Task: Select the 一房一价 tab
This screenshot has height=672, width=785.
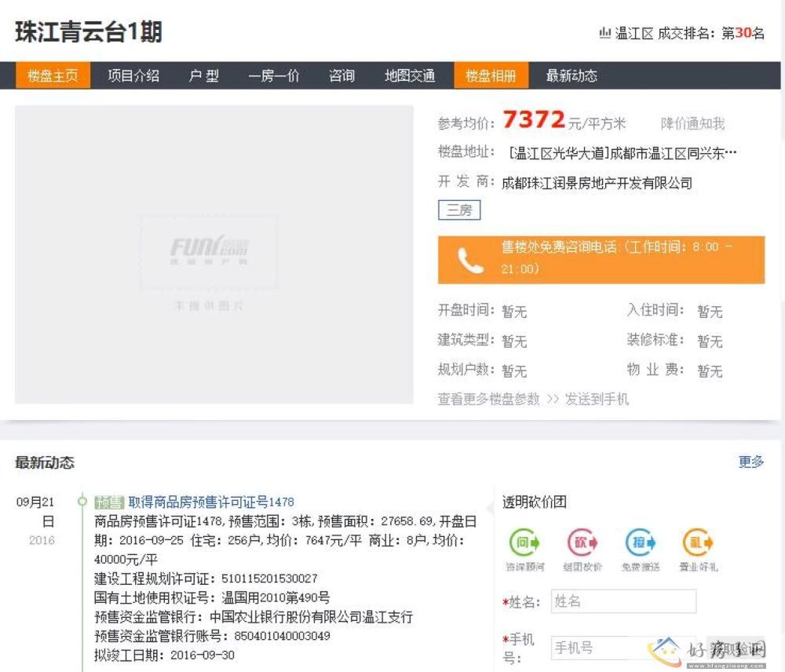Action: pyautogui.click(x=274, y=75)
